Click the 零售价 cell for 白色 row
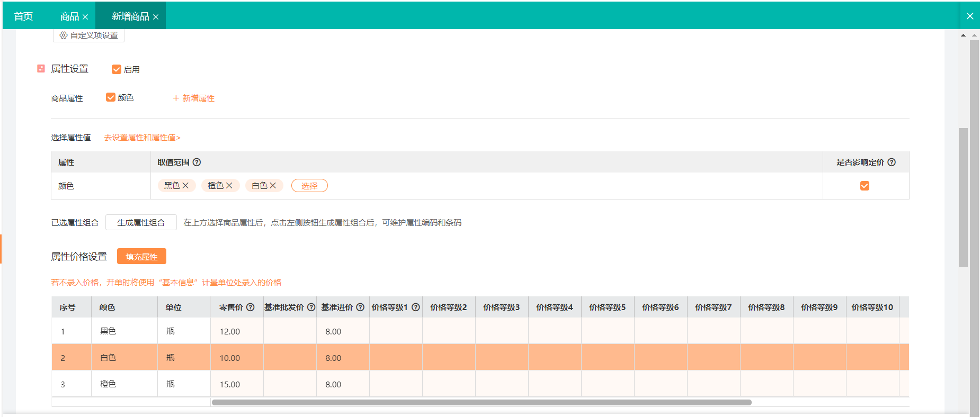Viewport: 980px width, 417px height. coord(236,358)
